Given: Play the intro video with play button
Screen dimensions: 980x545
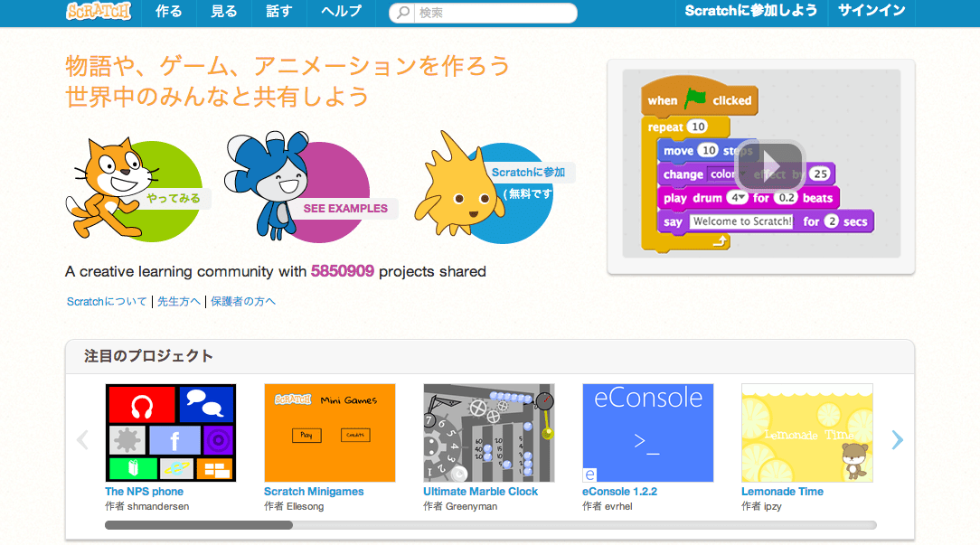Looking at the screenshot, I should [768, 166].
